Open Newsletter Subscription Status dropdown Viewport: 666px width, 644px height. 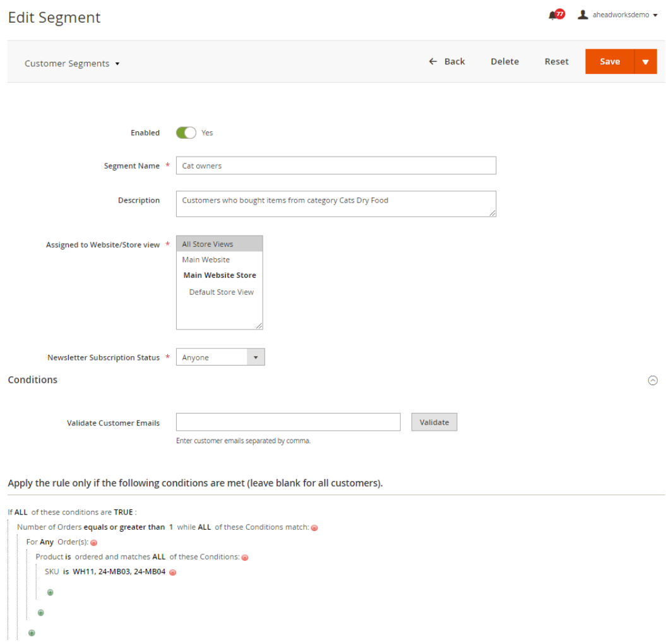point(220,357)
